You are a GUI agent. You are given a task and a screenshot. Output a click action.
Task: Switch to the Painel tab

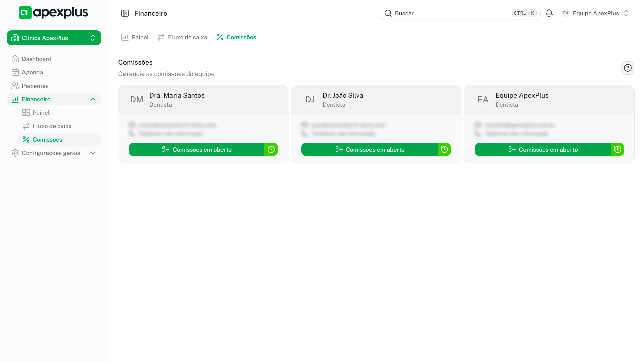(135, 37)
